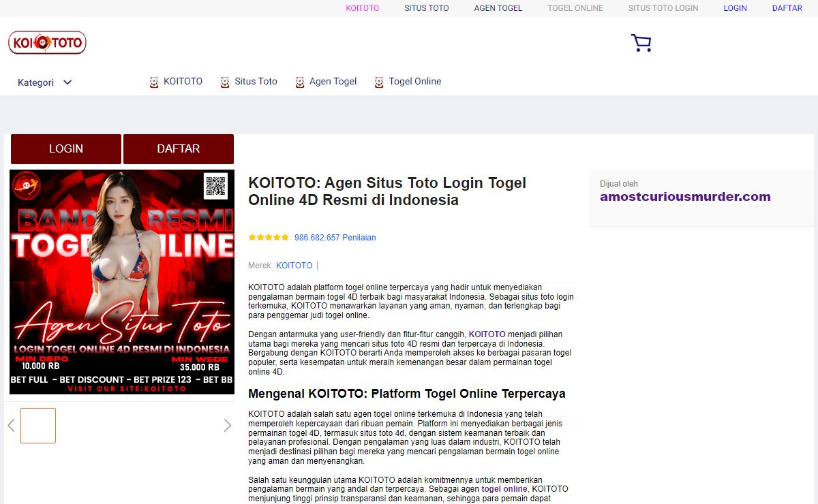This screenshot has width=818, height=504.
Task: Click the icon beside Agen Togel nav item
Action: (300, 82)
